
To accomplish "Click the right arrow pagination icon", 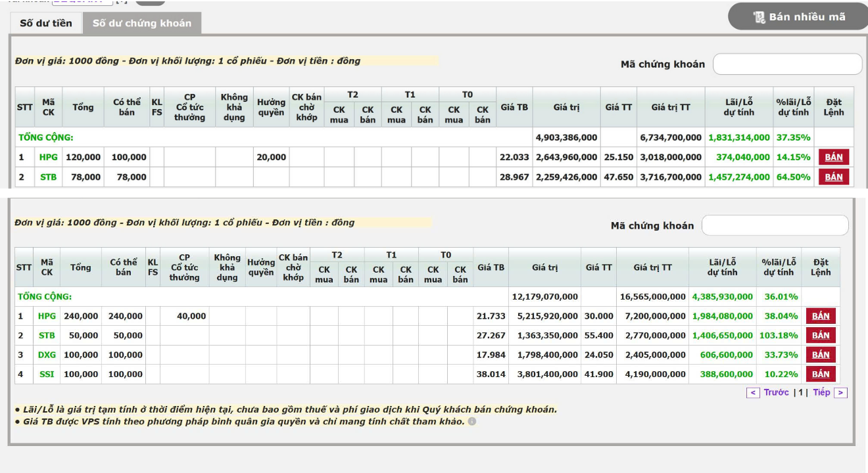I will point(841,393).
